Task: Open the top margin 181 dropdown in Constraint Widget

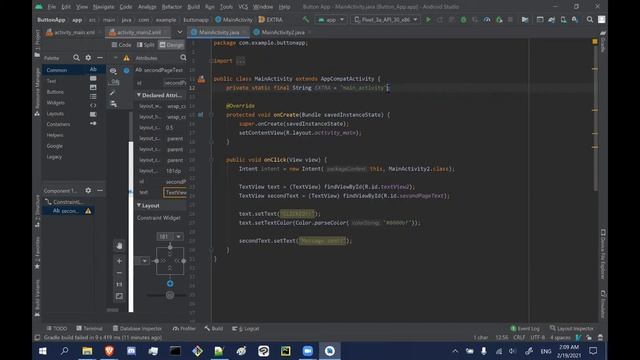Action: coord(178,237)
